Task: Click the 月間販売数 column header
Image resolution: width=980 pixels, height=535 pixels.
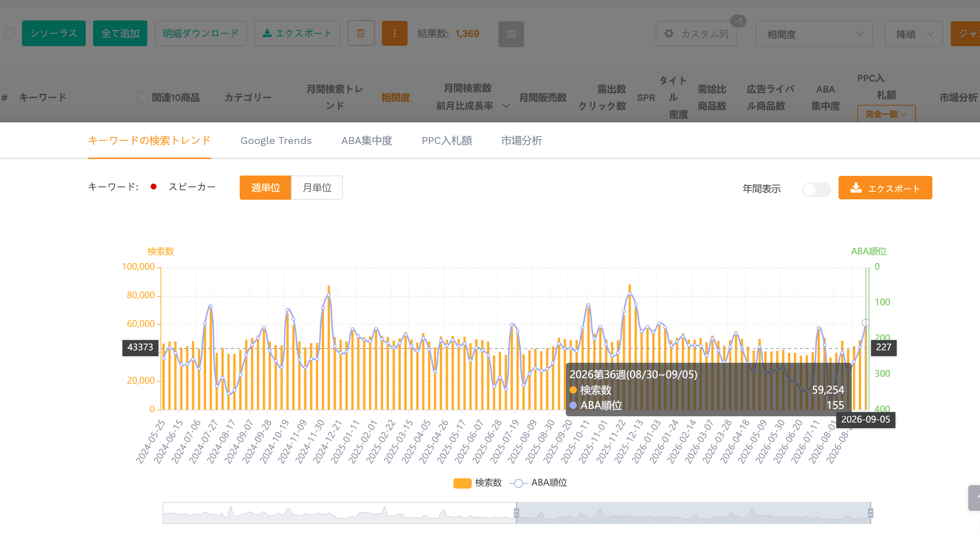Action: 542,97
